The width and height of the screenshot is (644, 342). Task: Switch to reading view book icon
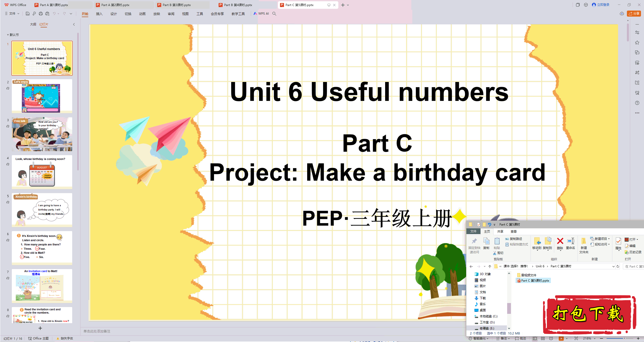click(551, 338)
